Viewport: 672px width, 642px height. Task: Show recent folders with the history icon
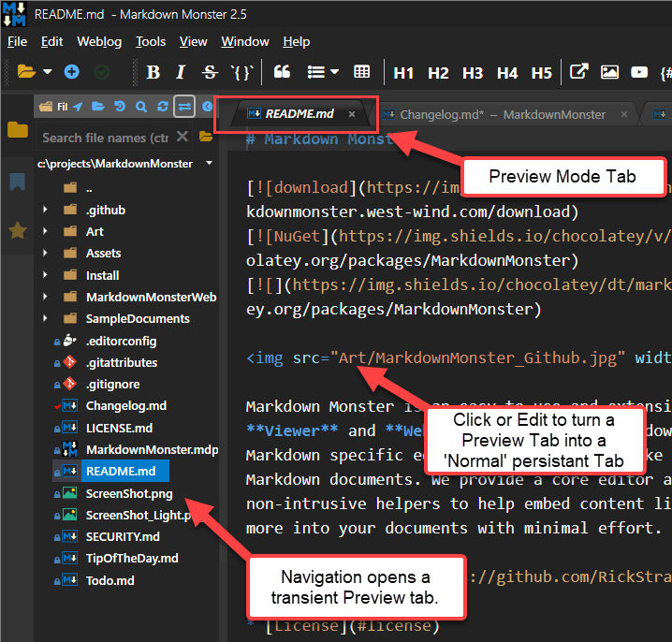(x=120, y=107)
